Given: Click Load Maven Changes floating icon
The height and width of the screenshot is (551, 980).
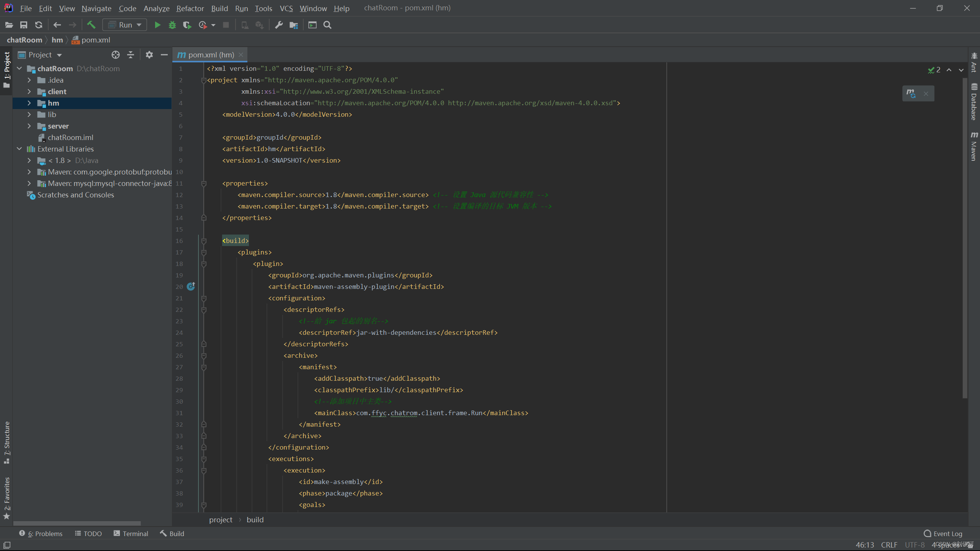Looking at the screenshot, I should click(x=911, y=93).
